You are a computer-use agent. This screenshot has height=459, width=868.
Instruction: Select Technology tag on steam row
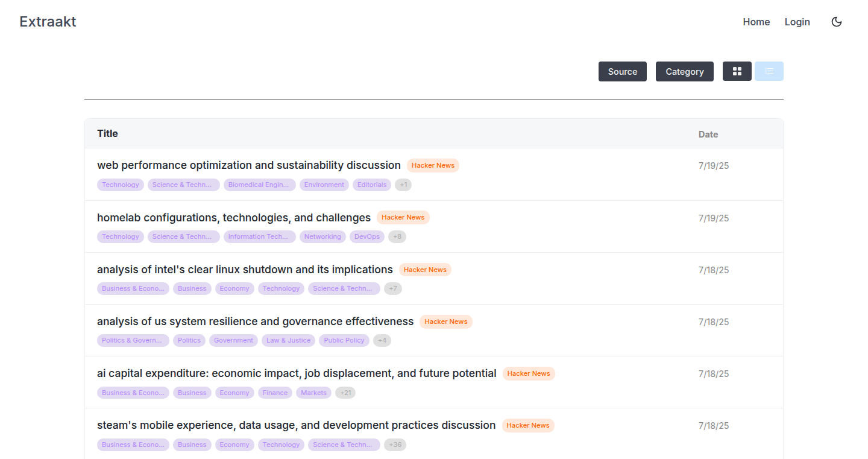(281, 445)
